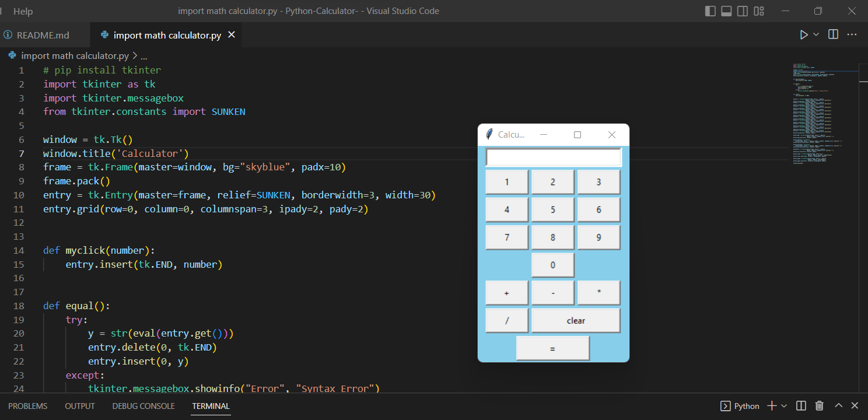Open the Customize Layout icon
This screenshot has height=420, width=868.
pyautogui.click(x=759, y=11)
